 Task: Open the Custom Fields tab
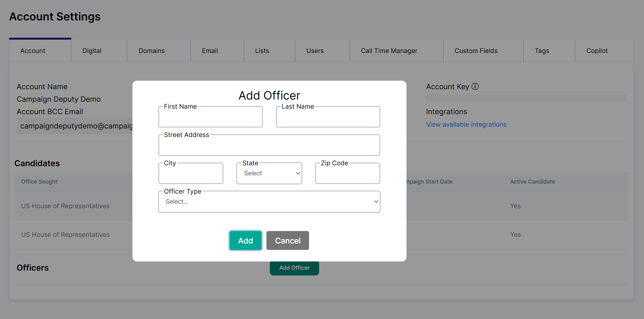[476, 51]
